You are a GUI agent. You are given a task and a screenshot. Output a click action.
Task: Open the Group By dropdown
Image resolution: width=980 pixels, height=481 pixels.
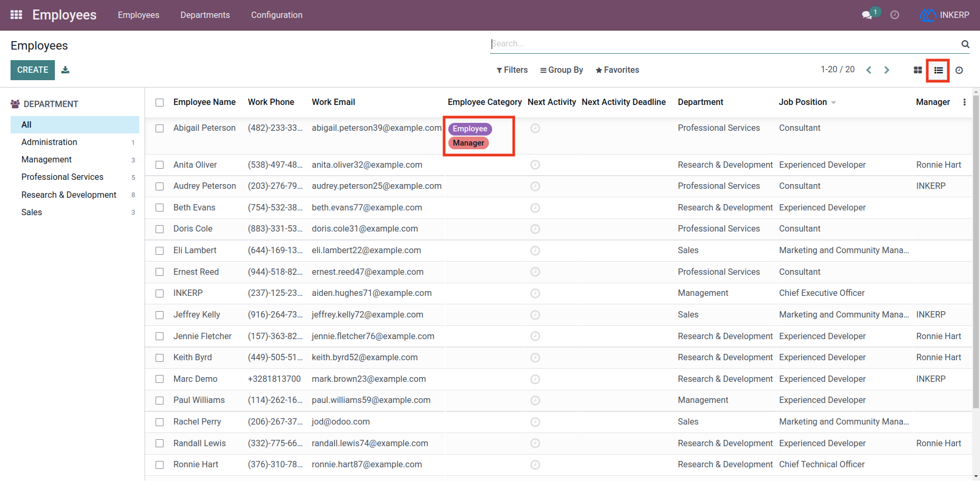[x=561, y=70]
